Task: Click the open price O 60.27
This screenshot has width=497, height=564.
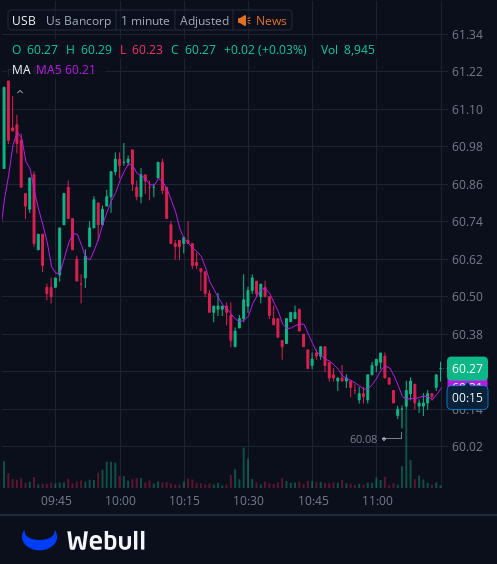Action: point(35,50)
